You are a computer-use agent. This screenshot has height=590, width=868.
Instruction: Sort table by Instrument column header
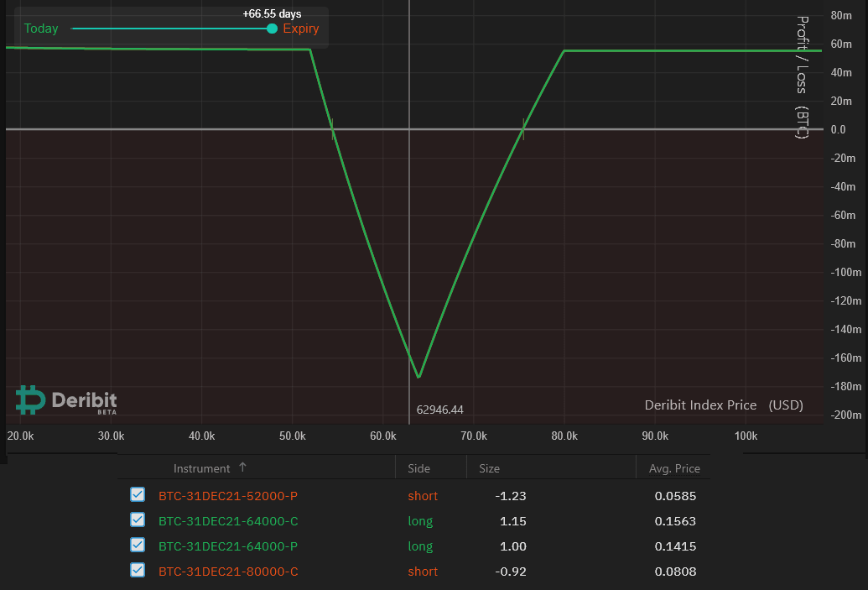point(201,468)
